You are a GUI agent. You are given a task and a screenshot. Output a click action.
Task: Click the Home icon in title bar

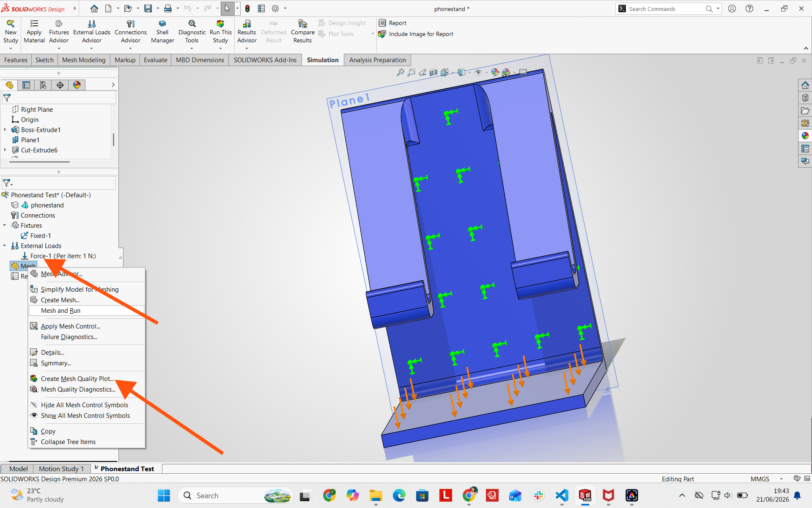(94, 8)
